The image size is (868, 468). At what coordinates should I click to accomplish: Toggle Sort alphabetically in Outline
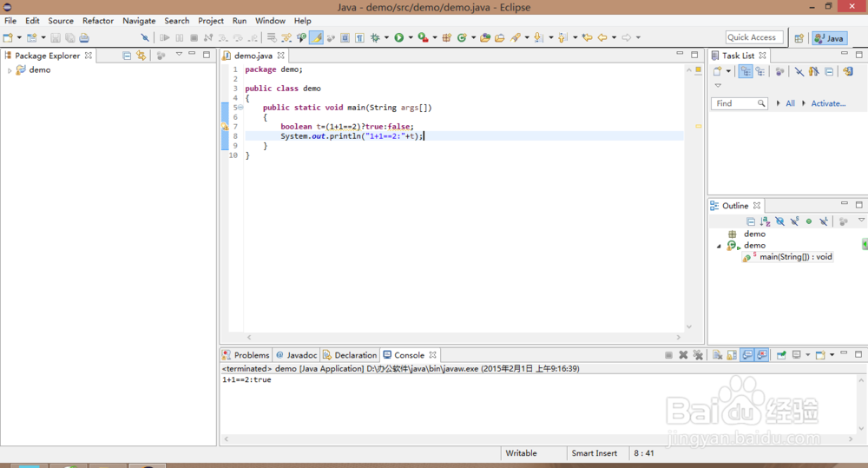point(765,221)
